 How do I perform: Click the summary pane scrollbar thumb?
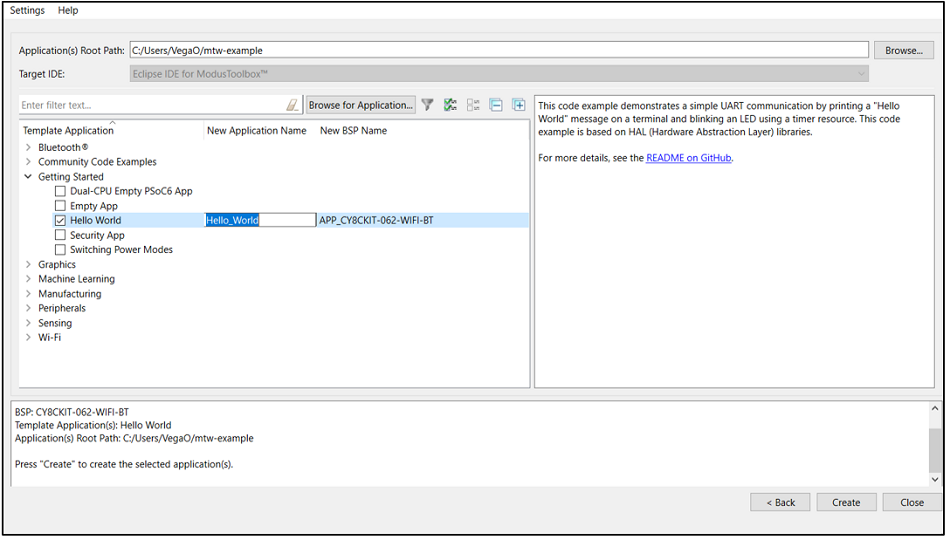click(x=935, y=451)
